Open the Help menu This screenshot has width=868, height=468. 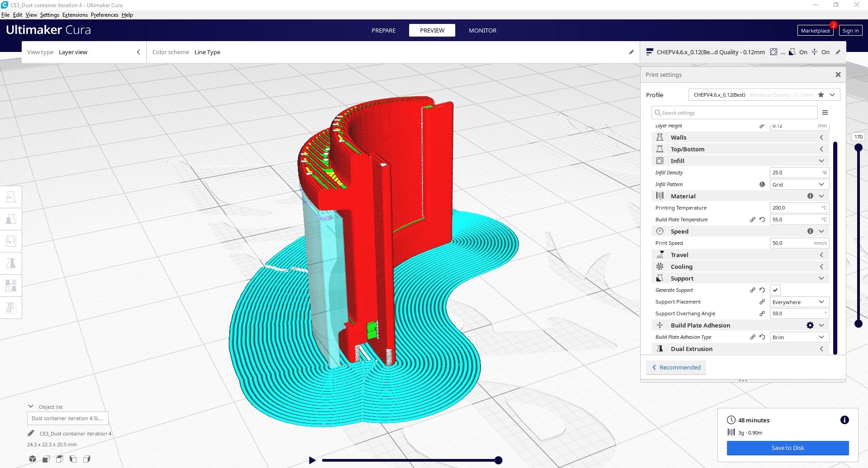[127, 15]
